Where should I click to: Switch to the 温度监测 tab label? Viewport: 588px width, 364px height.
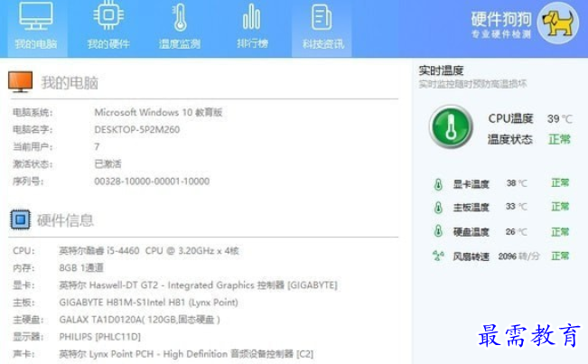(x=180, y=44)
